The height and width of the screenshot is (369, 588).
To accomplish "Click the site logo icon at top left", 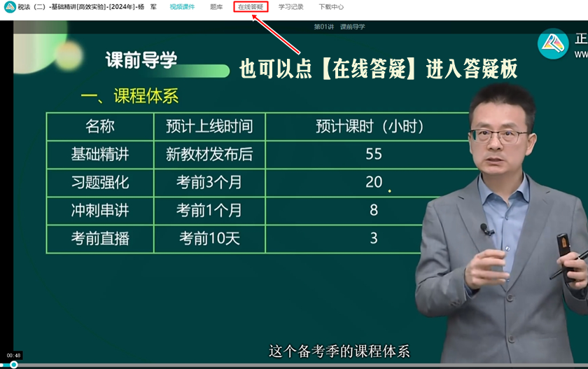I will click(10, 7).
